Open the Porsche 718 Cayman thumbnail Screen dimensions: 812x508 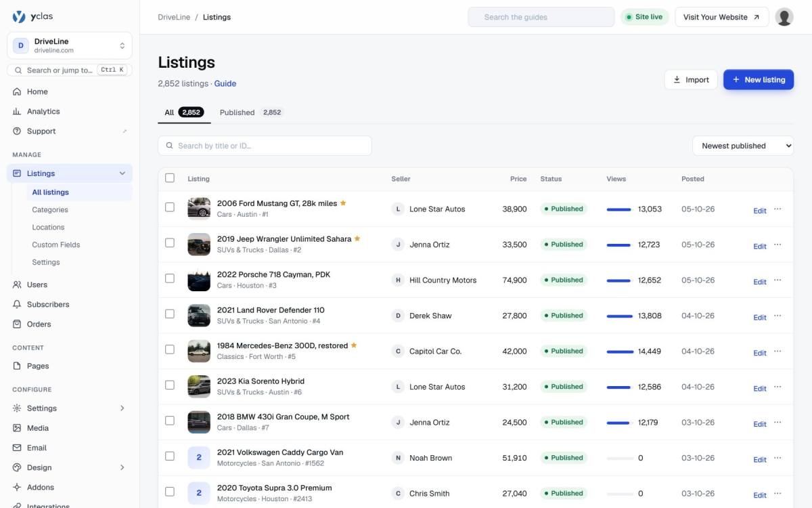tap(199, 280)
